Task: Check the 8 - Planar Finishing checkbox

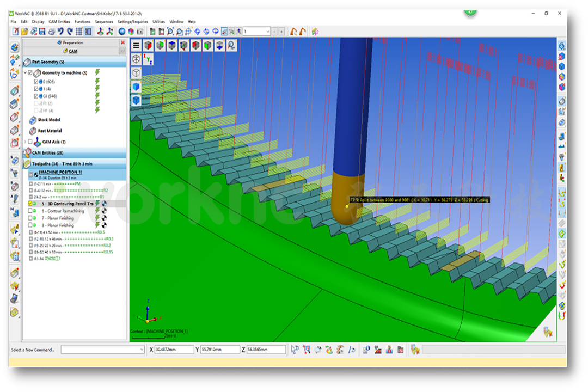Action: [30, 225]
